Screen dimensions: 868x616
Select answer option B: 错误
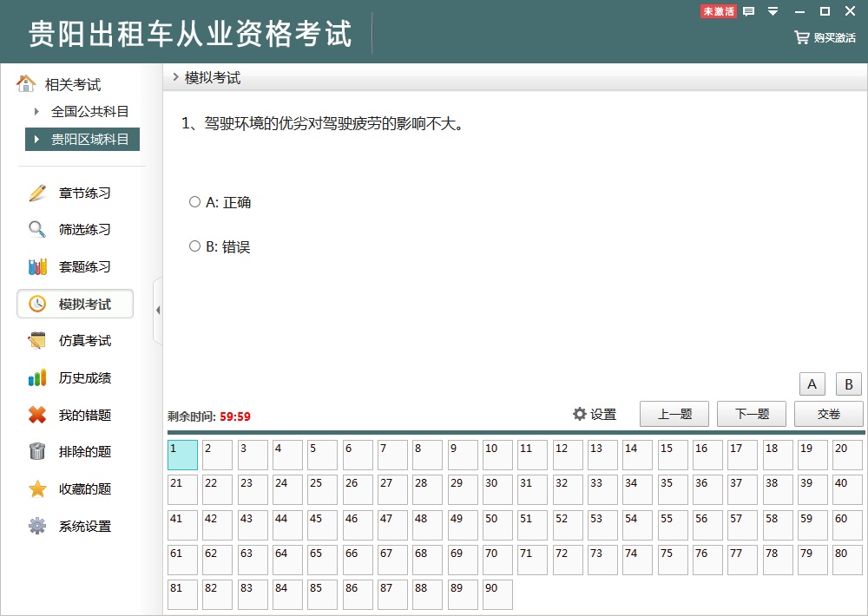click(194, 246)
